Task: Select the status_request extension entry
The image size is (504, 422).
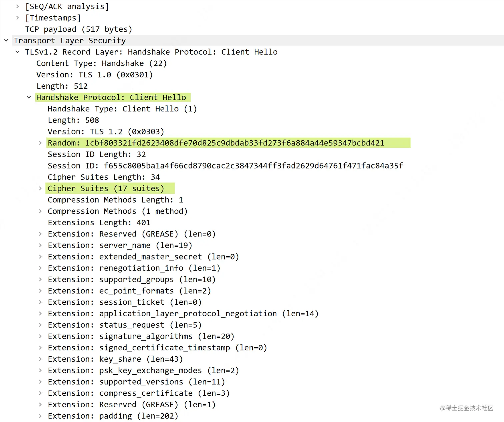Action: coord(125,325)
